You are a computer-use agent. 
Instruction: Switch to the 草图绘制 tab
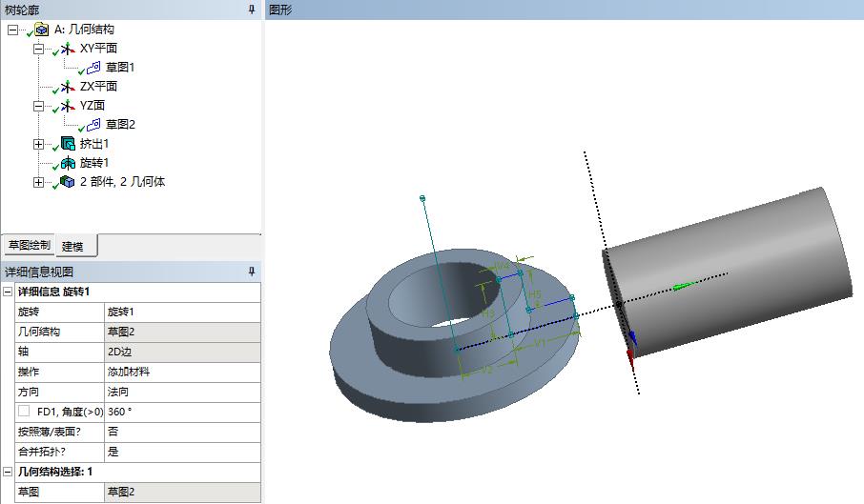pos(29,245)
